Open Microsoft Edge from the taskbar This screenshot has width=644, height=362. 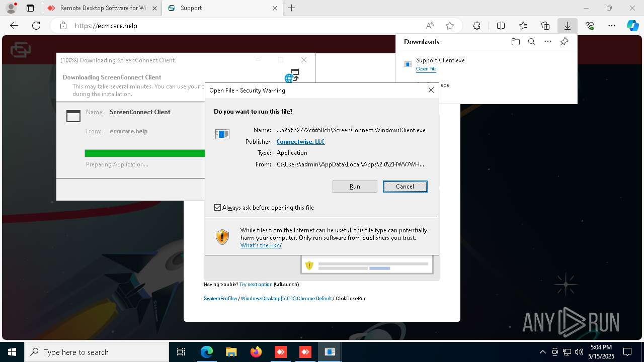tap(207, 352)
